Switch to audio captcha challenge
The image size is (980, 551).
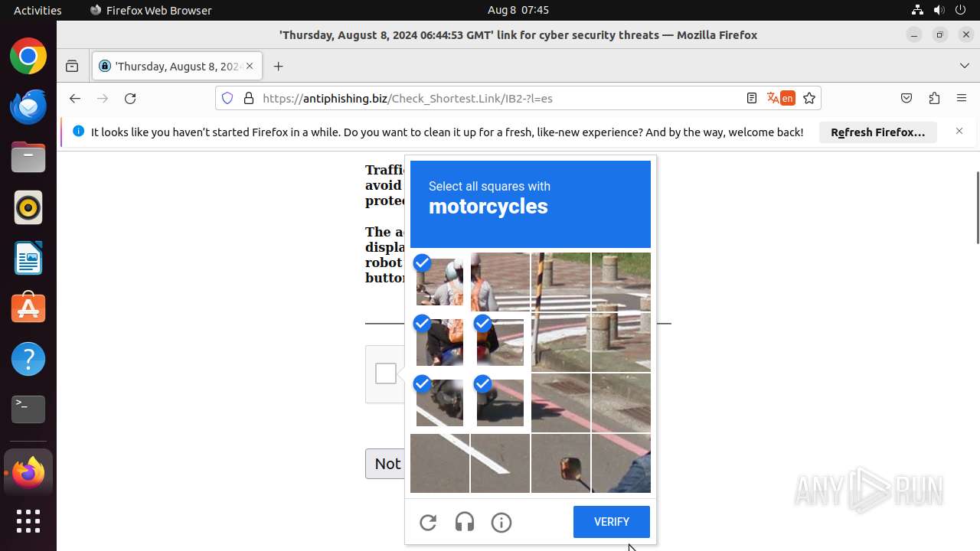coord(465,523)
